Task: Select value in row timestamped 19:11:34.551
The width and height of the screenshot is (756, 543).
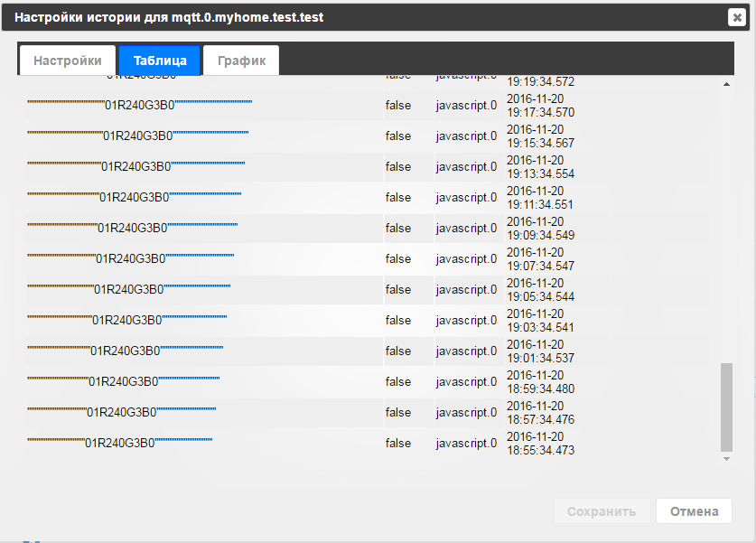Action: pyautogui.click(x=134, y=197)
